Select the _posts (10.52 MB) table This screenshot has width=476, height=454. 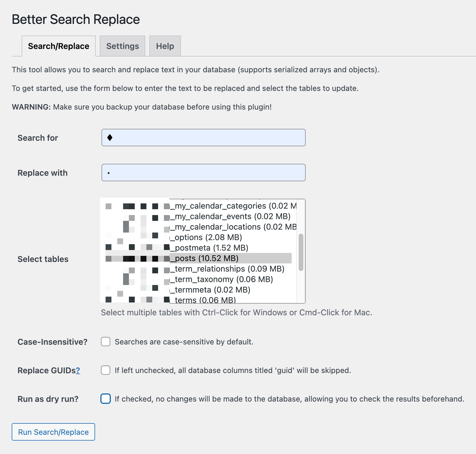(198, 258)
